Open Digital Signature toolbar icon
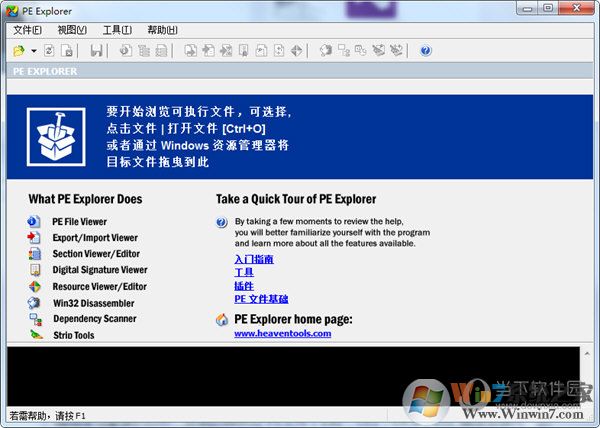 243,50
